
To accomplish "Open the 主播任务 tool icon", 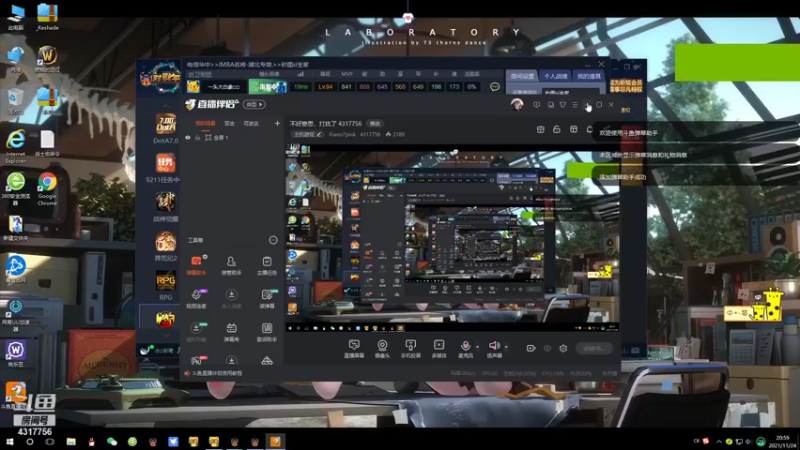I will [266, 265].
